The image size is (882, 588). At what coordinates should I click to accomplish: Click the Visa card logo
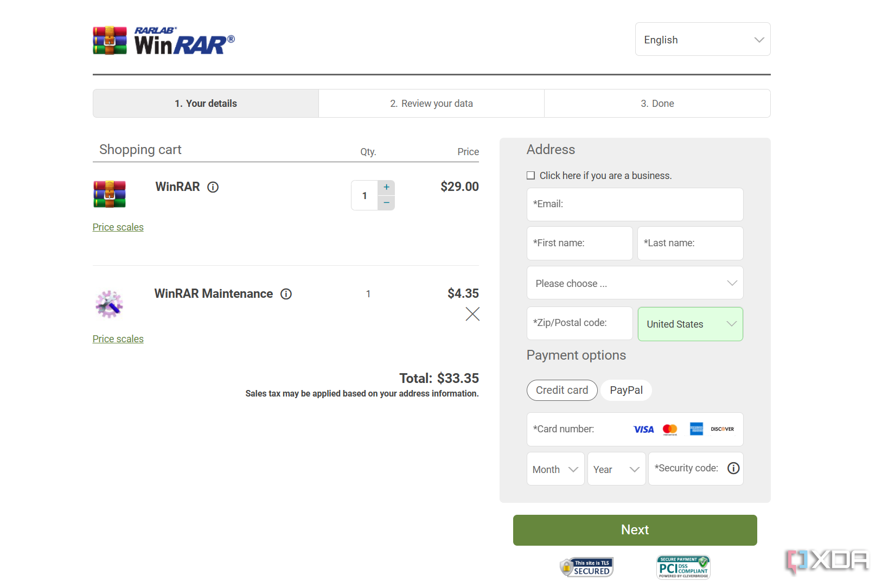[x=644, y=430]
